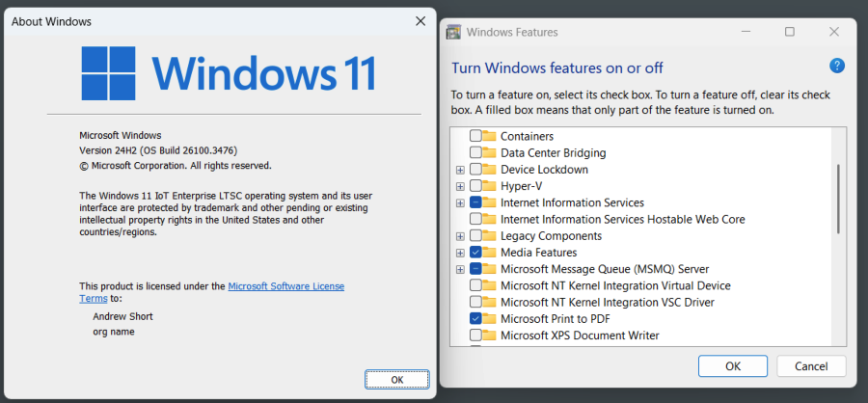Click the Data Center Bridging folder icon
This screenshot has height=403, width=868.
[490, 152]
